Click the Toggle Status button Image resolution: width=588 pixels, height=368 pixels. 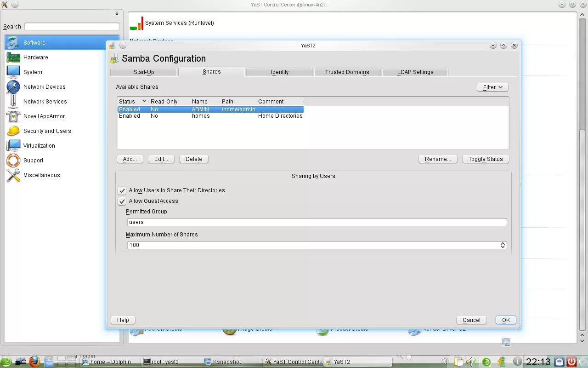click(486, 159)
